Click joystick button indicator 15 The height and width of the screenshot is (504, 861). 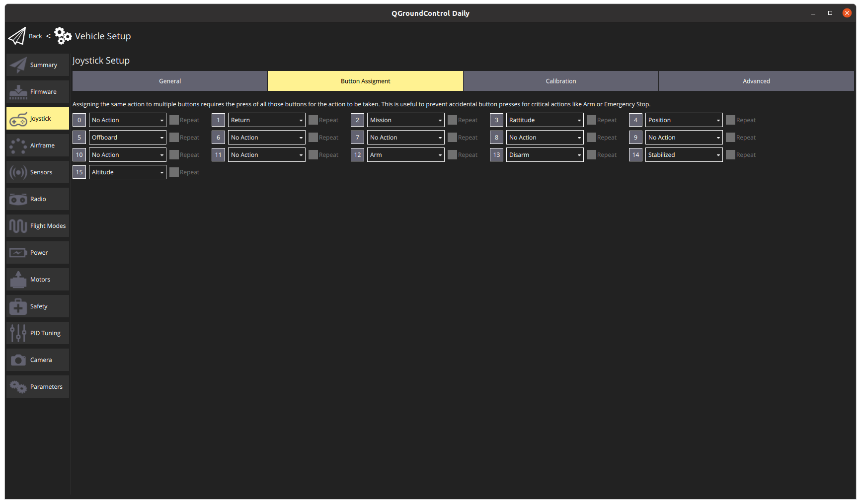pyautogui.click(x=79, y=172)
